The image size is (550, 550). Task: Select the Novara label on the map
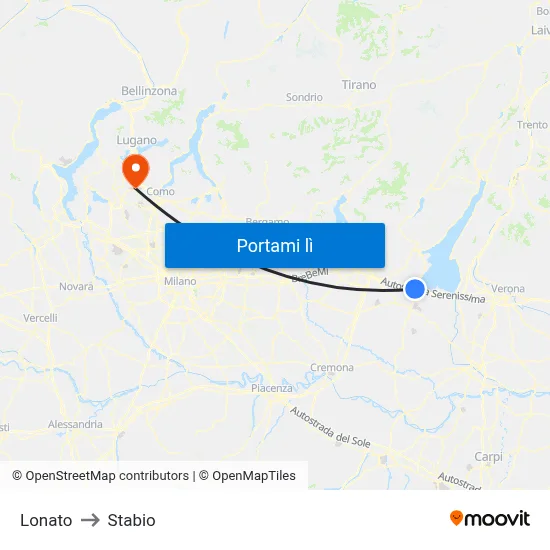pyautogui.click(x=76, y=286)
